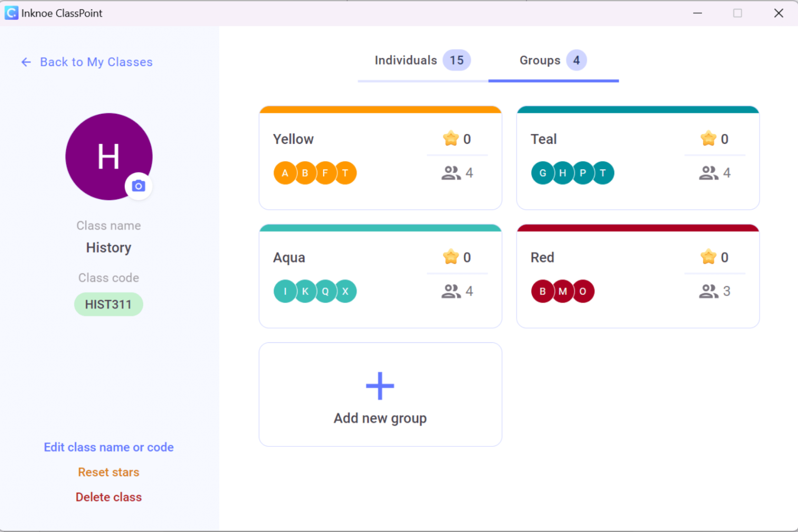Click the members icon on Red group

pyautogui.click(x=709, y=291)
